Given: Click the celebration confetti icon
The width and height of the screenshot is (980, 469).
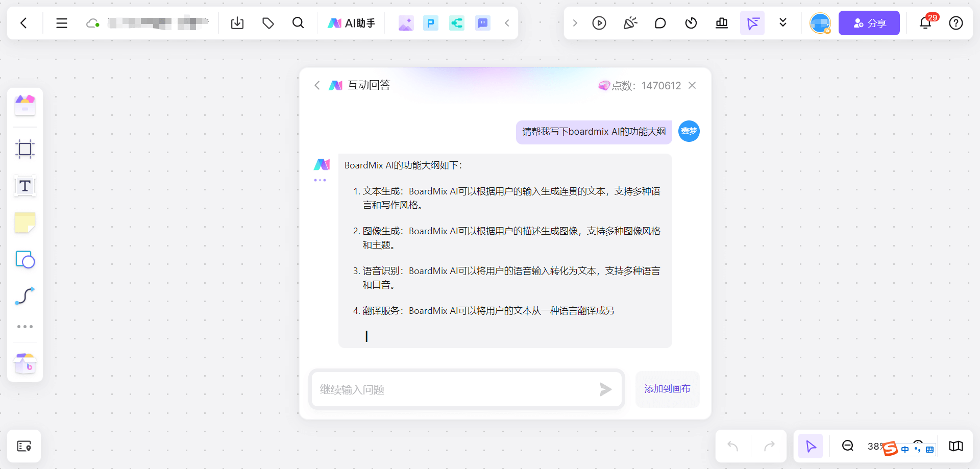Looking at the screenshot, I should click(630, 23).
